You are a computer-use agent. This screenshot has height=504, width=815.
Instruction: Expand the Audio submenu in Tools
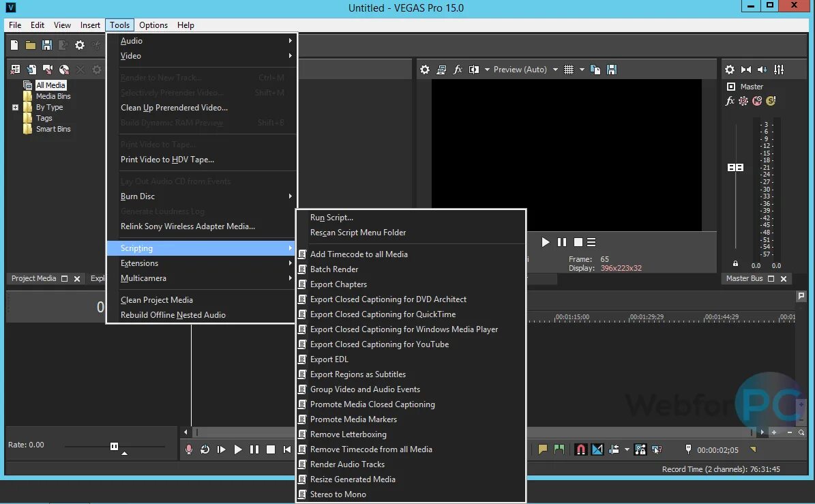coord(202,40)
